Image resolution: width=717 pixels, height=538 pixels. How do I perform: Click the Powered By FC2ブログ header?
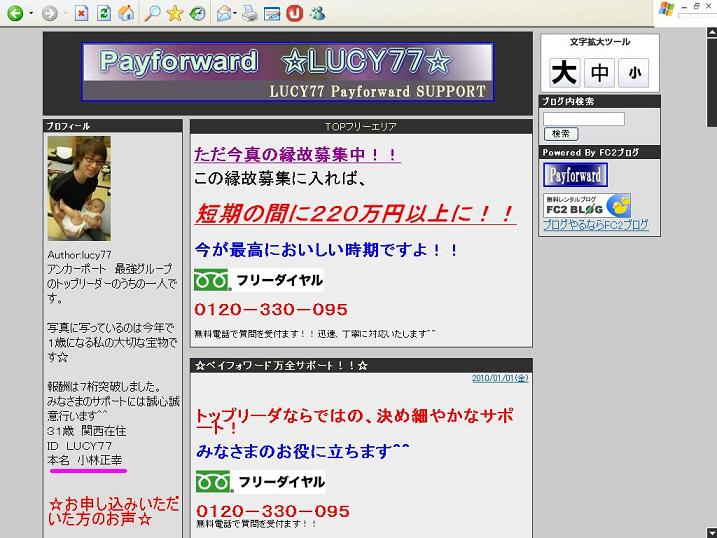click(x=599, y=152)
